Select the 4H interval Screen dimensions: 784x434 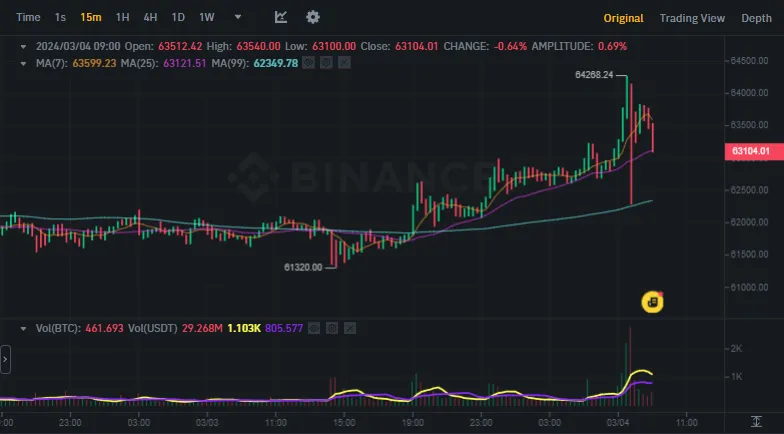(150, 17)
